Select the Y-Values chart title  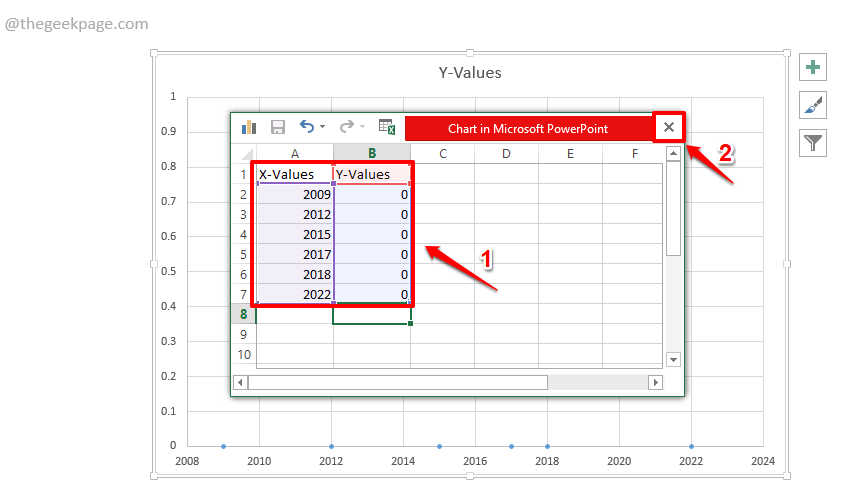470,73
